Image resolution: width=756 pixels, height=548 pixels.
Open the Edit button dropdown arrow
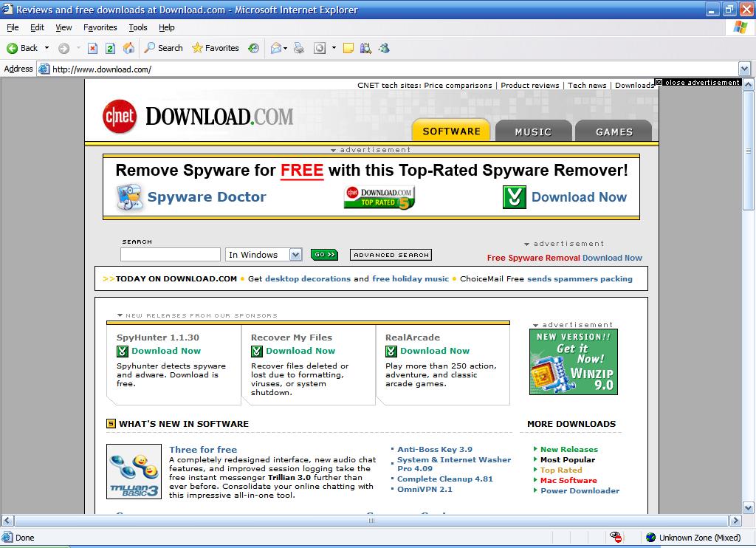pyautogui.click(x=334, y=48)
